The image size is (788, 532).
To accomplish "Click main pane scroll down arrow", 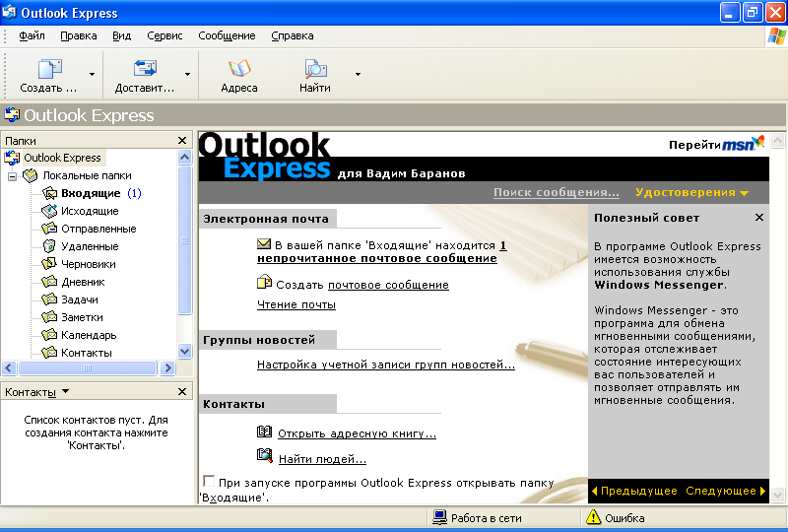I will click(777, 495).
